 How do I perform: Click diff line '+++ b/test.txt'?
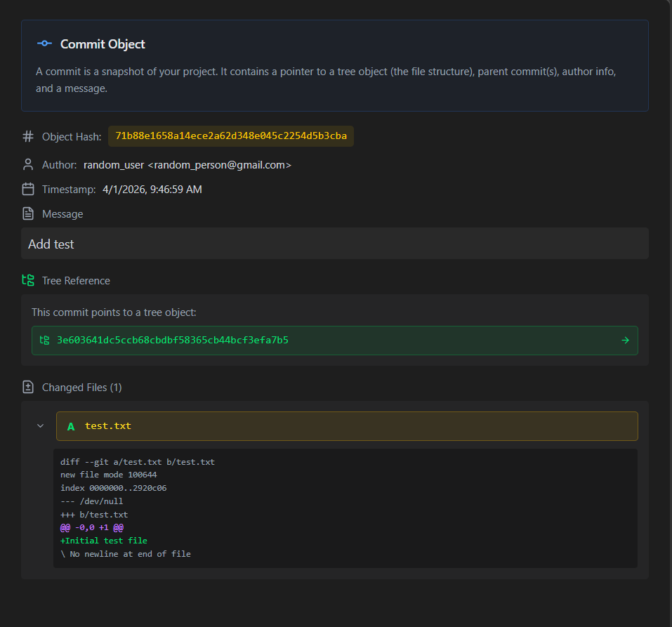[x=94, y=515]
